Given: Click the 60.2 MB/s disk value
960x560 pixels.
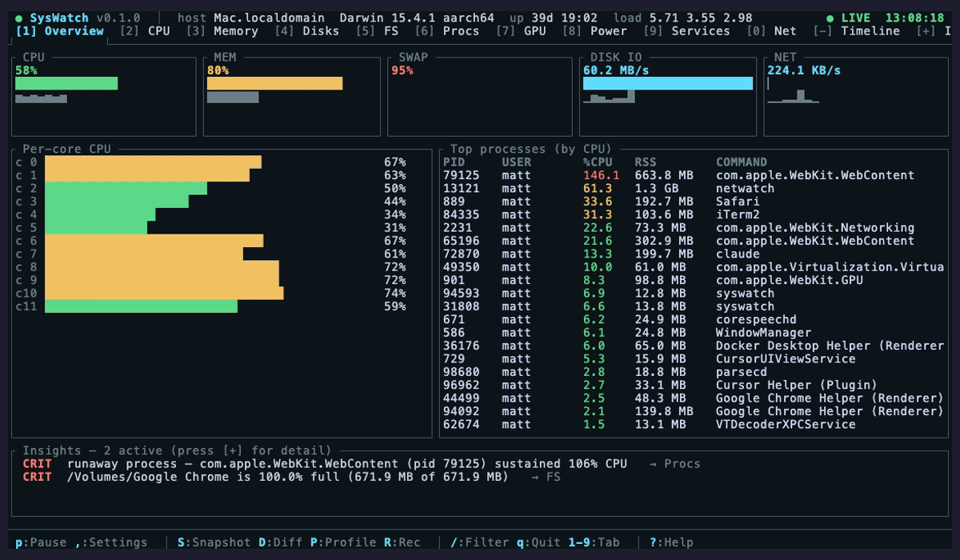Looking at the screenshot, I should [616, 70].
